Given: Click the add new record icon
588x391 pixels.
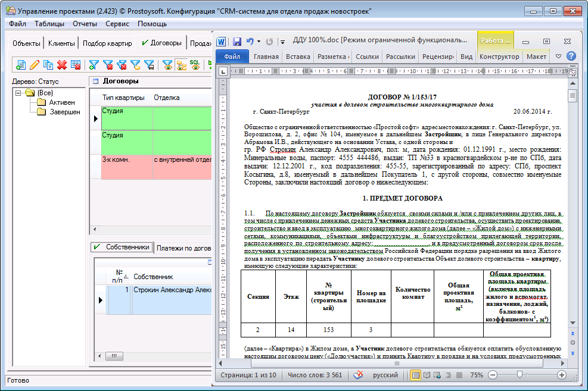Looking at the screenshot, I should point(21,65).
